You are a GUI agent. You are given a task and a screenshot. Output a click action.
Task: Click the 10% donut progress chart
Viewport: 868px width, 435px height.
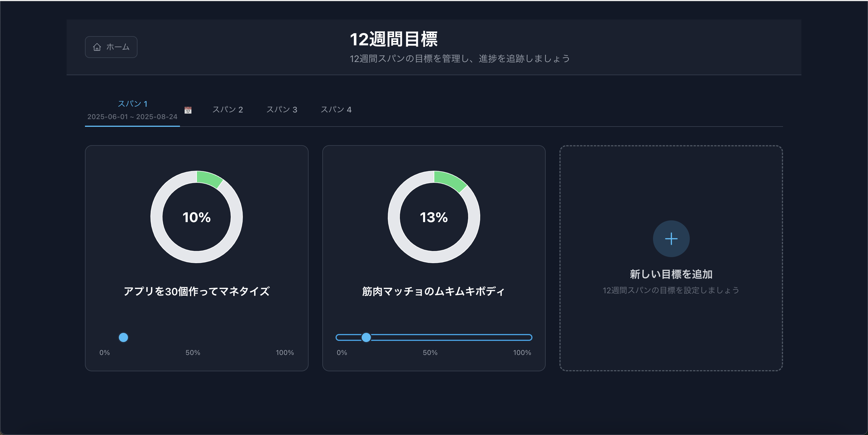pos(196,217)
